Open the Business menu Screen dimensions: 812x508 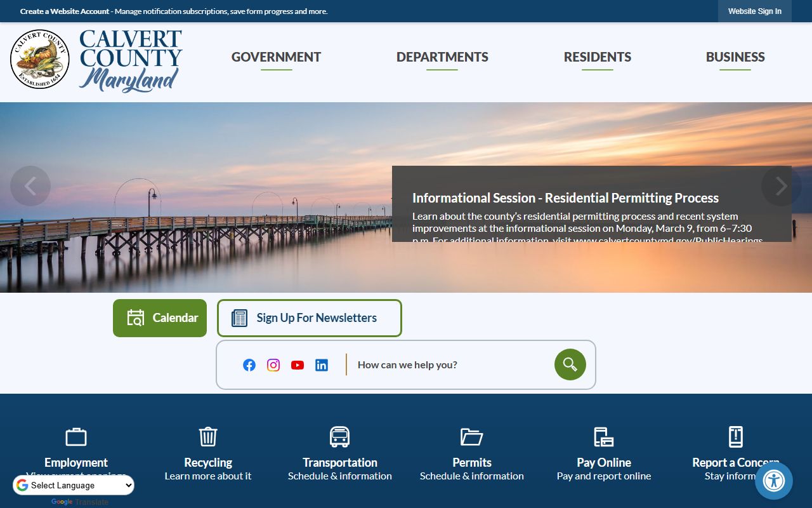click(735, 57)
